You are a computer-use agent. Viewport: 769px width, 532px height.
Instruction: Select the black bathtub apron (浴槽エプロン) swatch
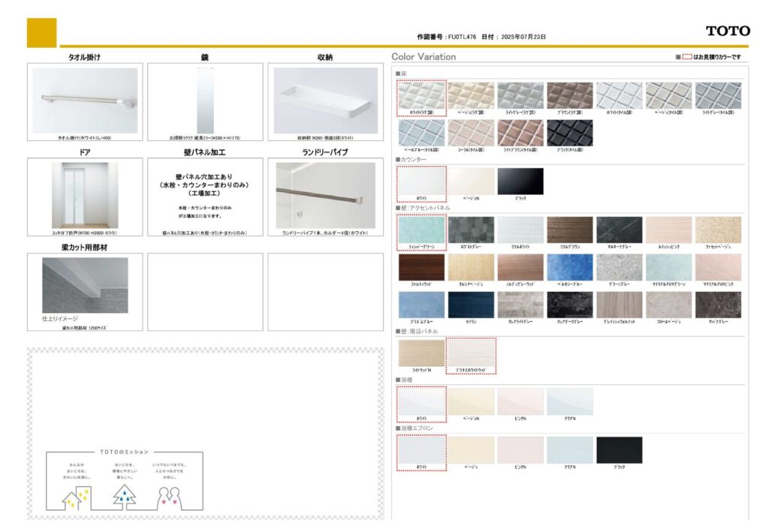[x=619, y=449]
